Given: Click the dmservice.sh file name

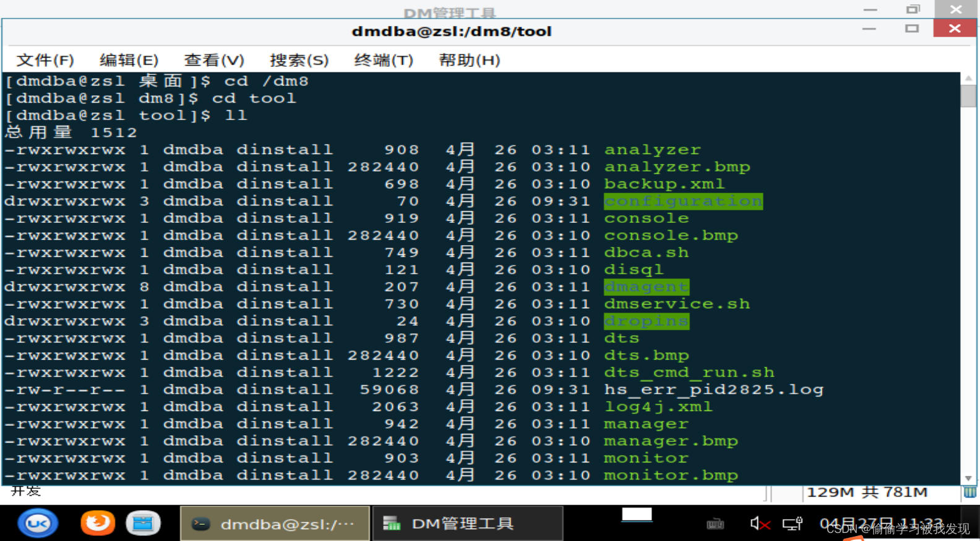Looking at the screenshot, I should tap(677, 304).
